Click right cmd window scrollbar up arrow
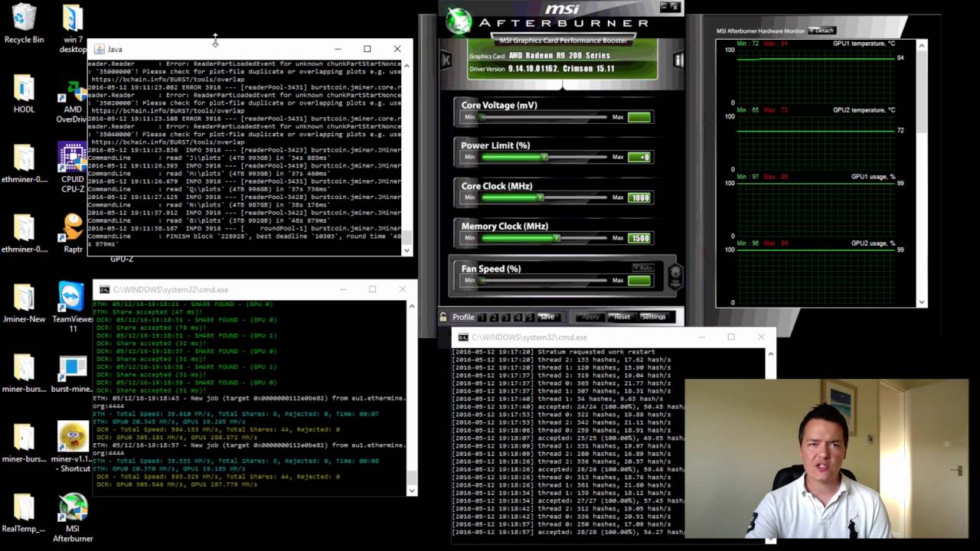Image resolution: width=980 pixels, height=551 pixels. click(770, 354)
